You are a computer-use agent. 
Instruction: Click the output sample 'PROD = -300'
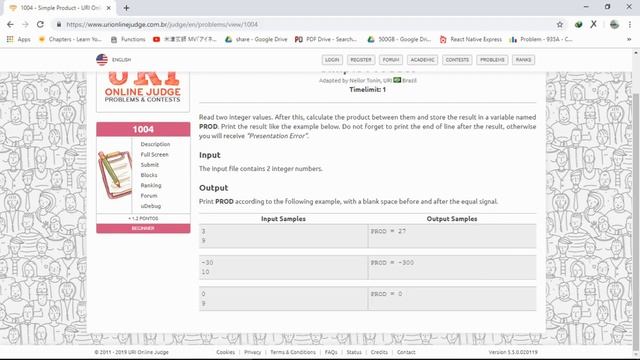pos(392,262)
